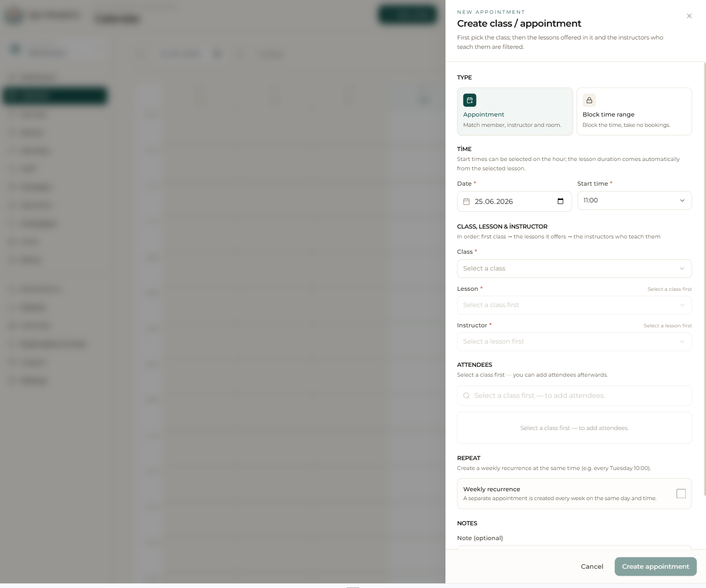Click the Create appointment button
The image size is (706, 588).
pos(655,566)
